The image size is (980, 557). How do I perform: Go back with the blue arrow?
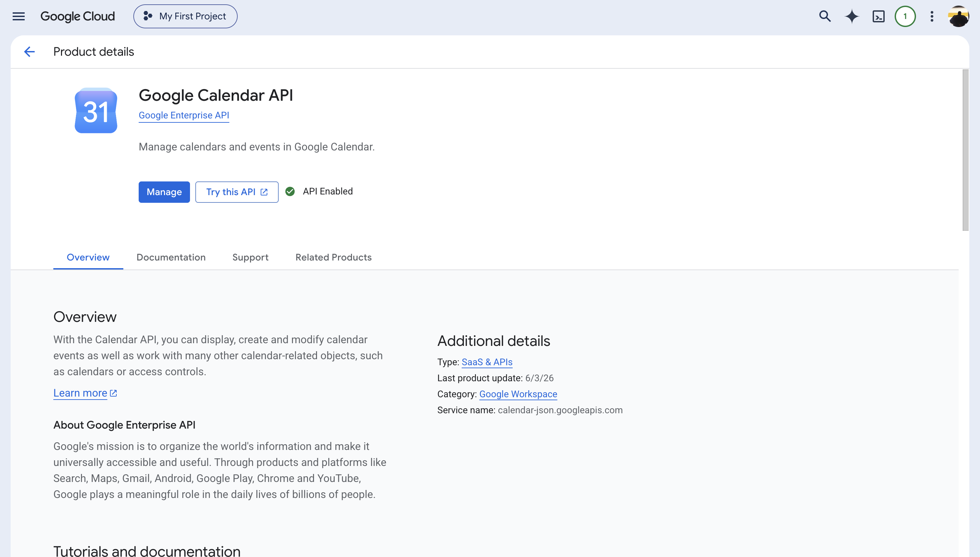(x=29, y=52)
